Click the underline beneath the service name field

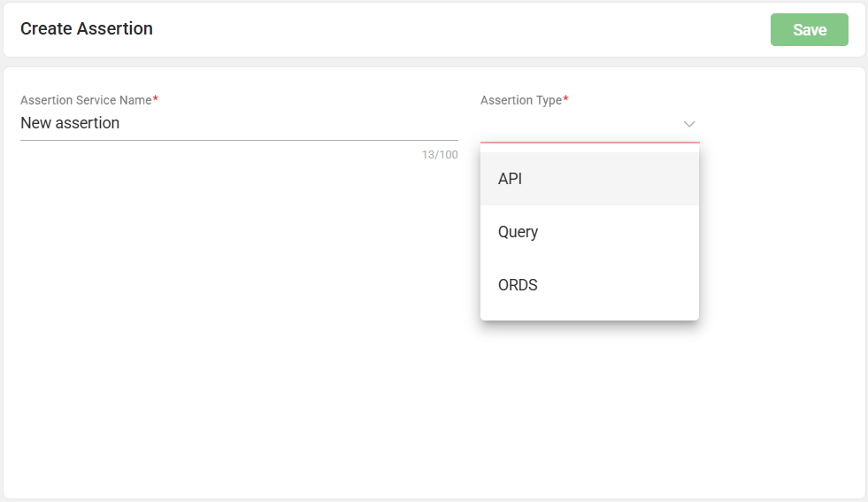click(x=239, y=140)
